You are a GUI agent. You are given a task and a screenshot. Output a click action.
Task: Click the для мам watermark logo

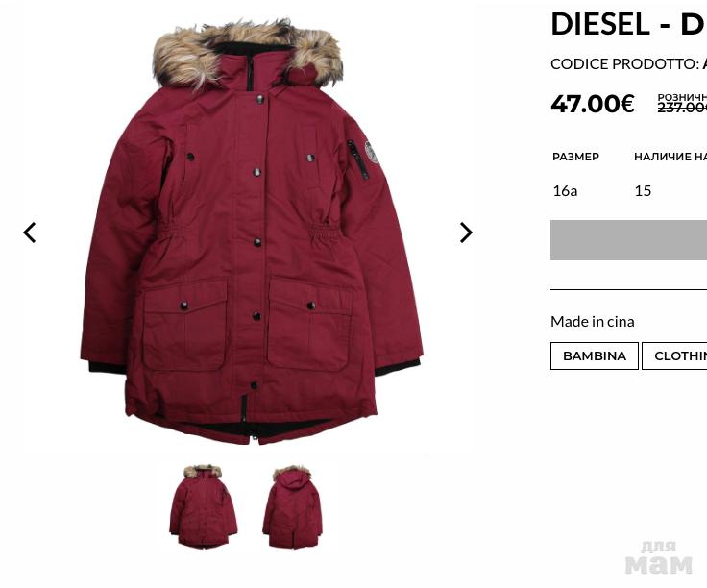pyautogui.click(x=658, y=557)
